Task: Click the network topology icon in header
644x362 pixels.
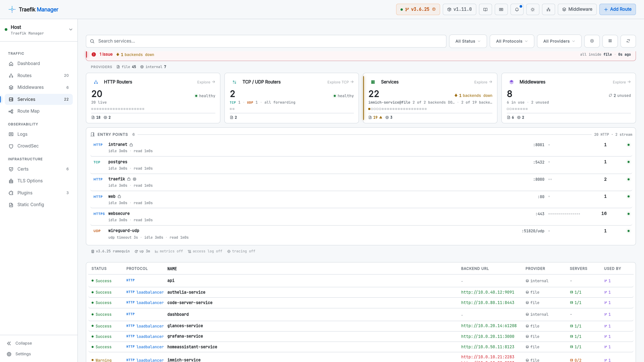Action: click(x=548, y=9)
